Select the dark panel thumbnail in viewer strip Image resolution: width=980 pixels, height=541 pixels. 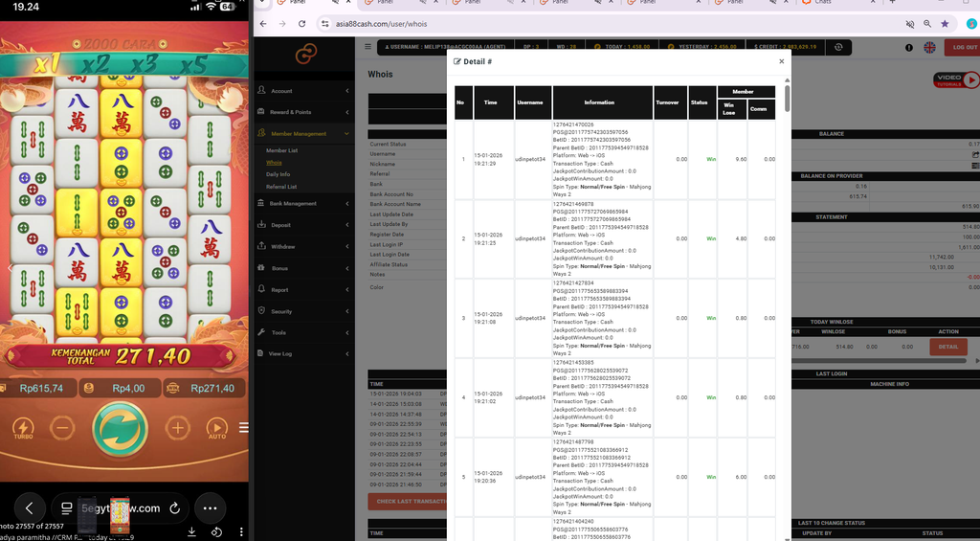tap(87, 514)
